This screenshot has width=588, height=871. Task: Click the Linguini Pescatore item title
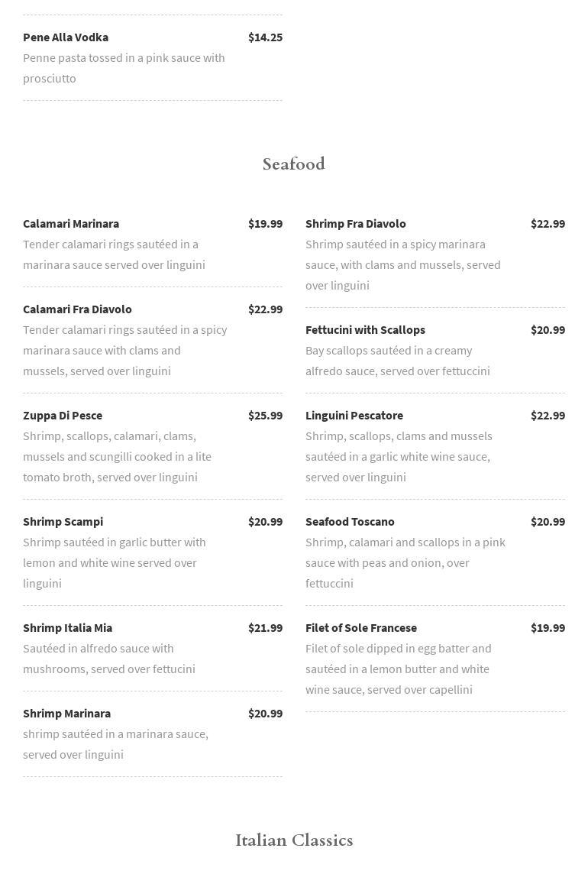354,416
